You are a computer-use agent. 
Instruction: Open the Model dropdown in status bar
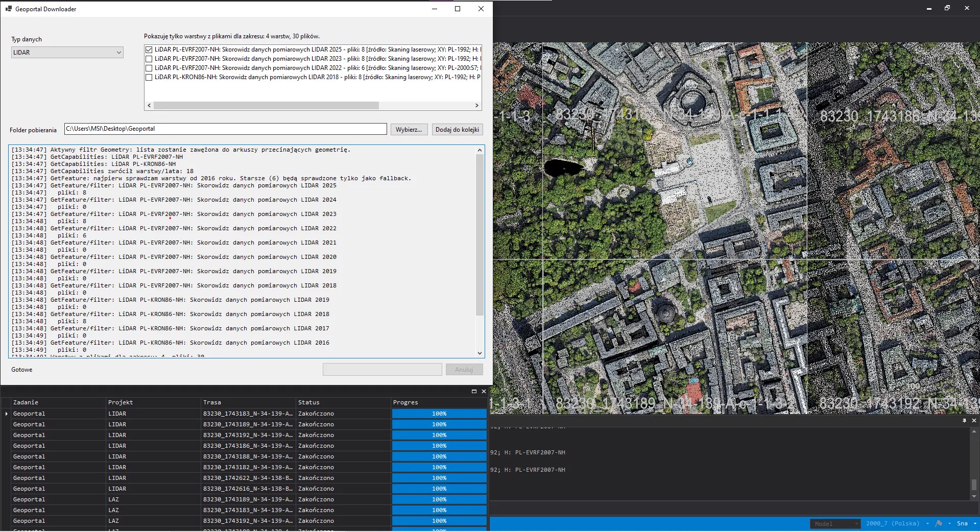835,523
